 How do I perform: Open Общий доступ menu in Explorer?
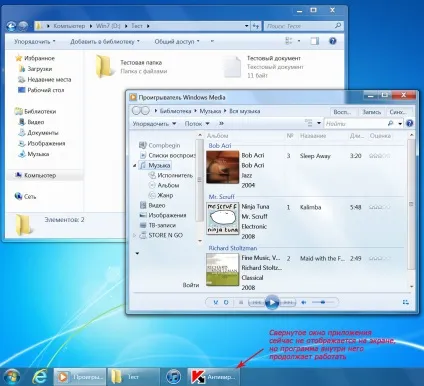point(177,42)
